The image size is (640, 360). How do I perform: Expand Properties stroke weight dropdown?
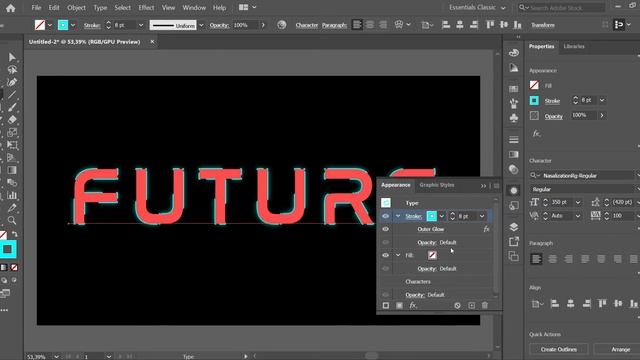pyautogui.click(x=602, y=100)
